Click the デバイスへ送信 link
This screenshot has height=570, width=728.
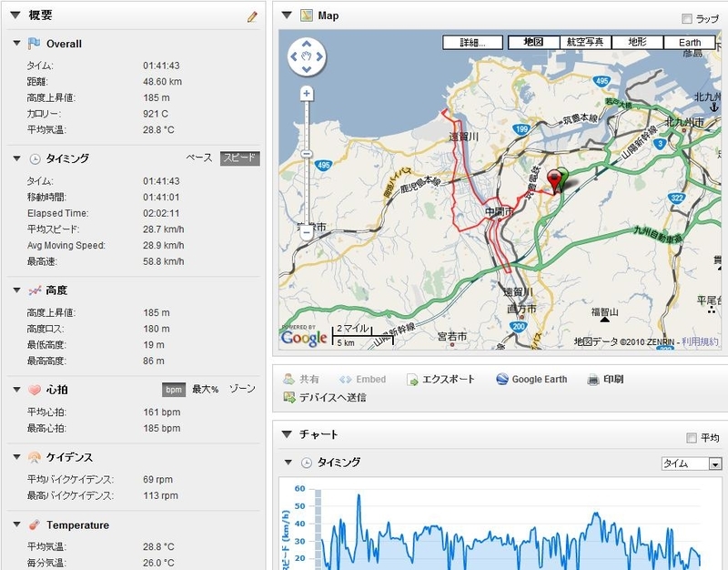point(332,398)
